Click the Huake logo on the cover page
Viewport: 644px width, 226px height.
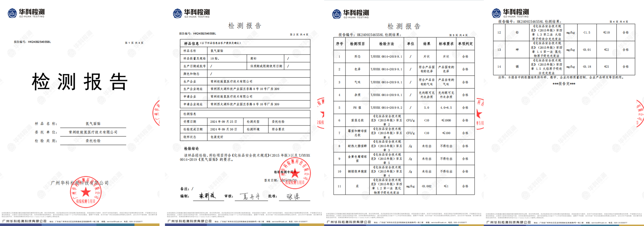point(26,13)
